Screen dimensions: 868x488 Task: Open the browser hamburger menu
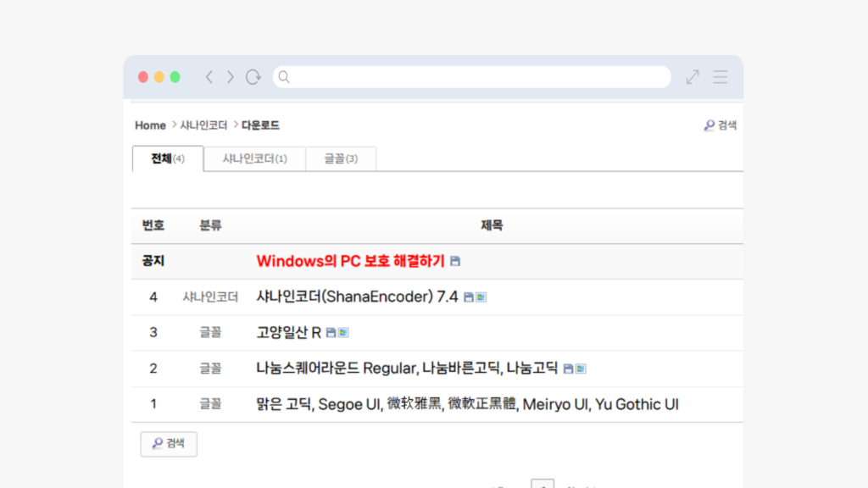721,77
